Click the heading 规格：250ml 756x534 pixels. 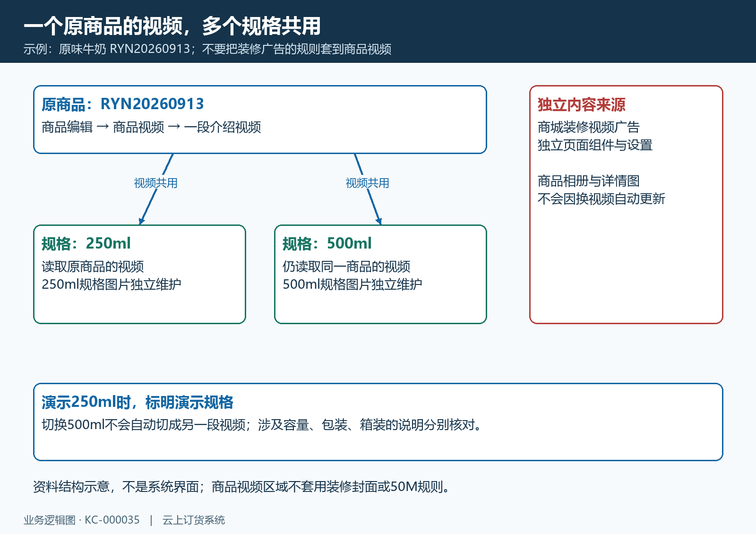pos(86,243)
